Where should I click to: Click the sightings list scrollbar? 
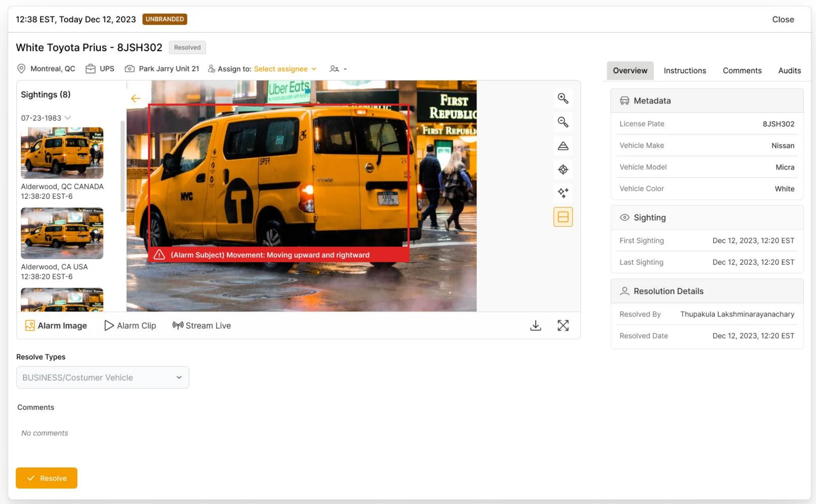[x=122, y=166]
